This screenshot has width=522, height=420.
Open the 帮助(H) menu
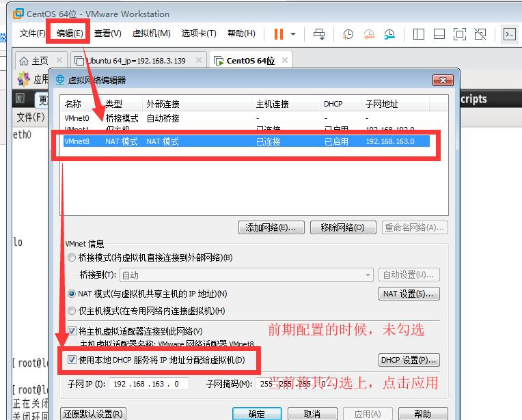(x=241, y=33)
